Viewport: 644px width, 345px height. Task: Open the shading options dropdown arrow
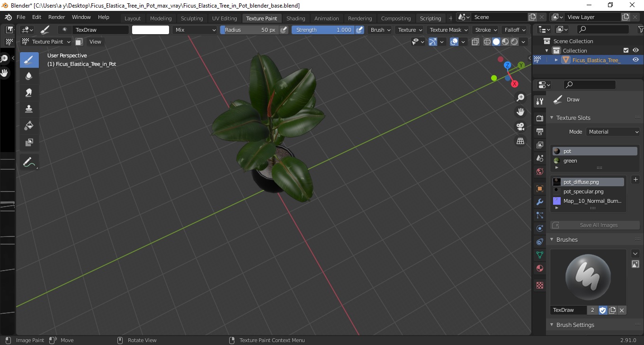tap(523, 42)
